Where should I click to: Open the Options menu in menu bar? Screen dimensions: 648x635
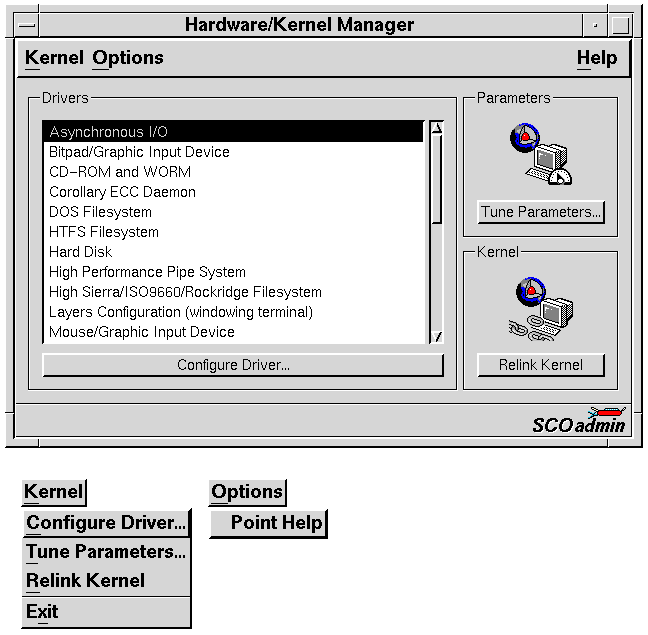pos(127,58)
